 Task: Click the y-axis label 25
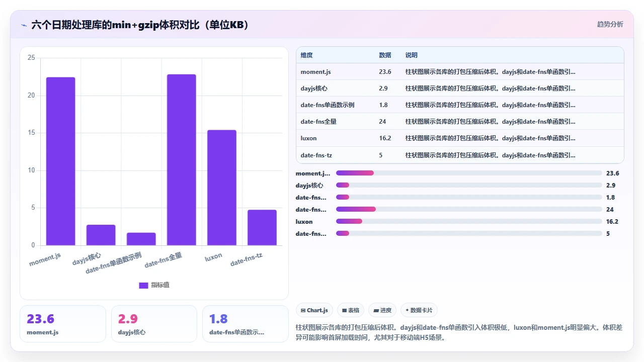coord(31,58)
